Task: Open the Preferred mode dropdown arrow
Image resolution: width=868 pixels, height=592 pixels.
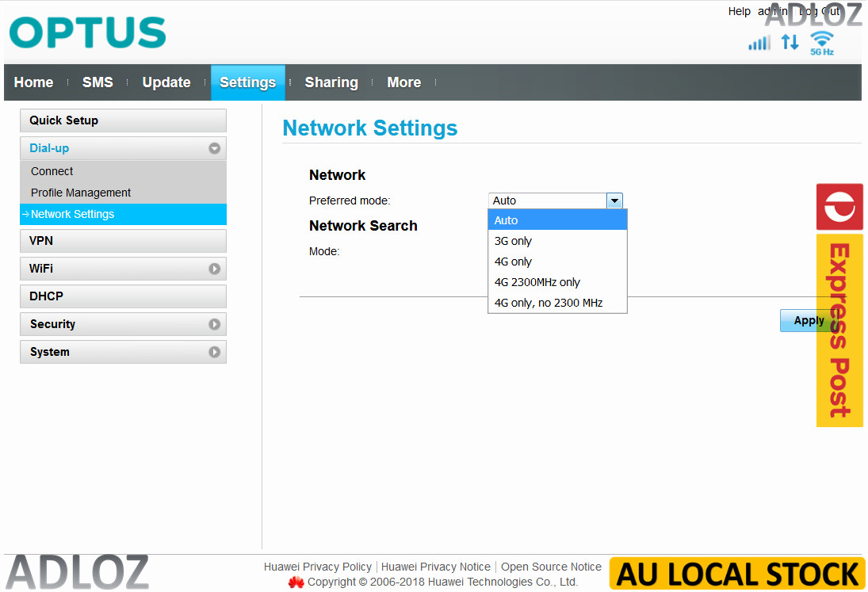Action: click(x=614, y=201)
